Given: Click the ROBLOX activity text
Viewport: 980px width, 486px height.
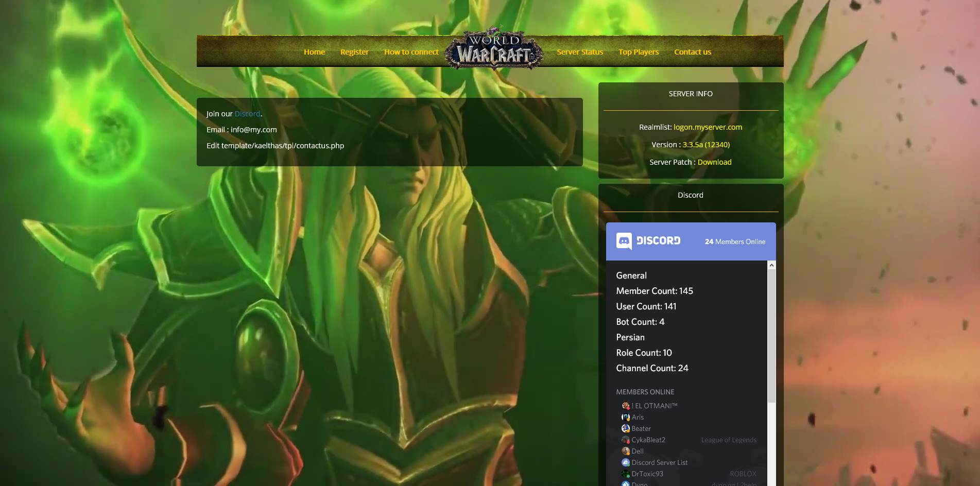Looking at the screenshot, I should pyautogui.click(x=743, y=474).
